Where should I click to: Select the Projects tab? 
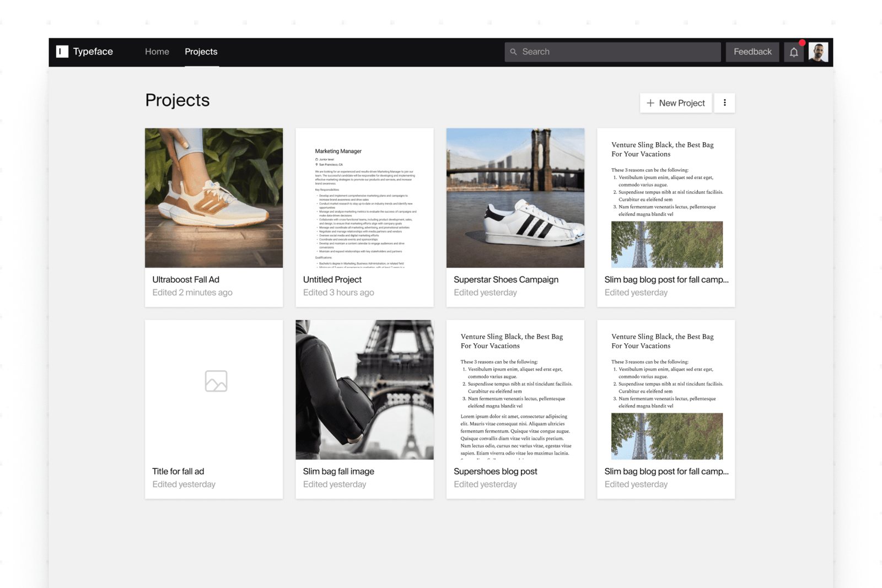[x=201, y=51]
